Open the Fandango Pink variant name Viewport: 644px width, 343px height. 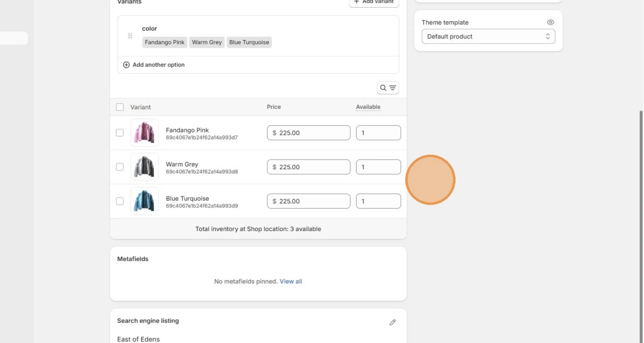coord(187,130)
